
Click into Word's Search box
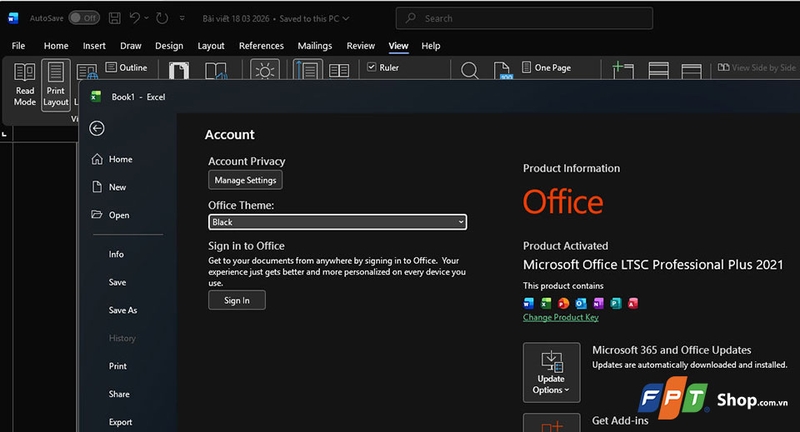point(524,18)
